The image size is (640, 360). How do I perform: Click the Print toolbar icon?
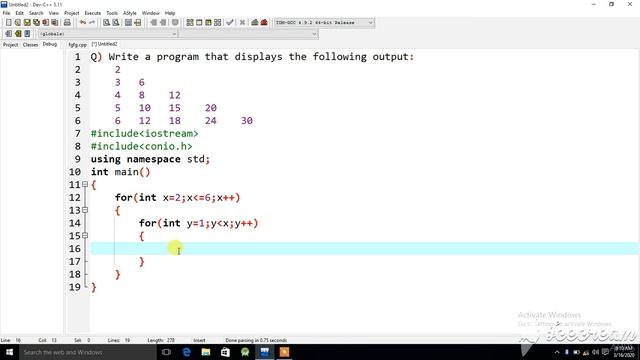pos(67,22)
